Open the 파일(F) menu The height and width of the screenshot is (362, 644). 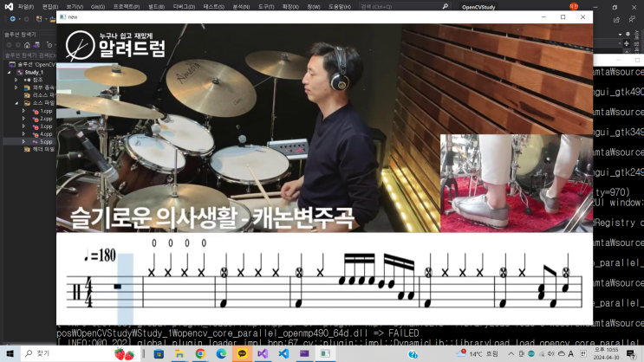(26, 7)
